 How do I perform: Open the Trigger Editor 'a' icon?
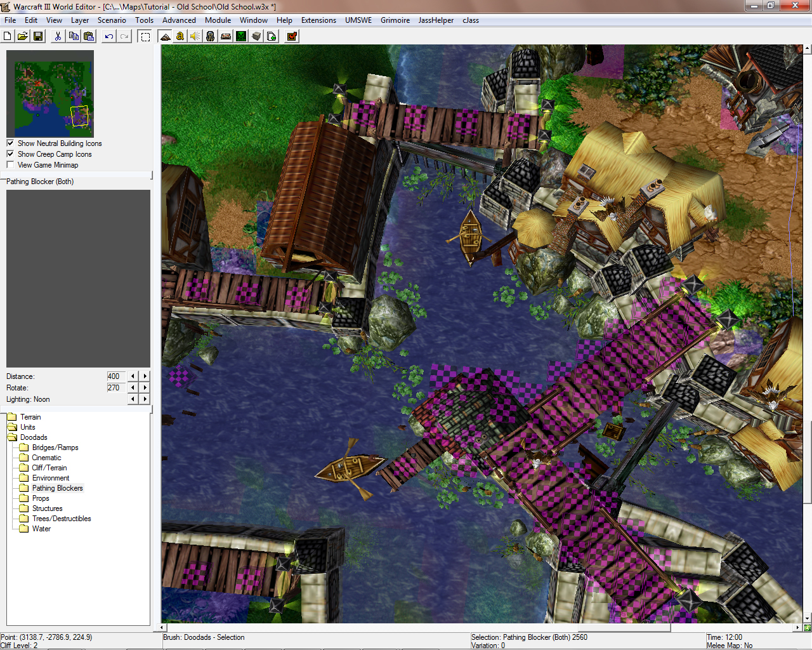click(x=180, y=36)
